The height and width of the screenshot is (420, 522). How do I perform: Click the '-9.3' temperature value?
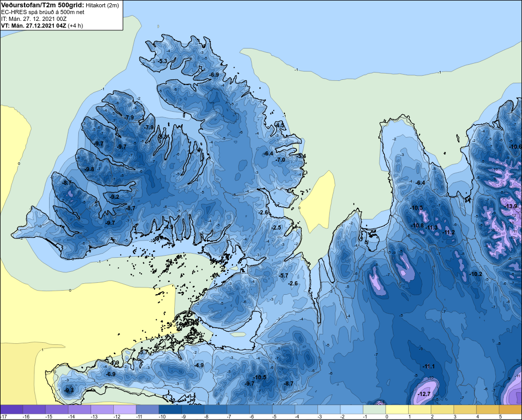69,390
